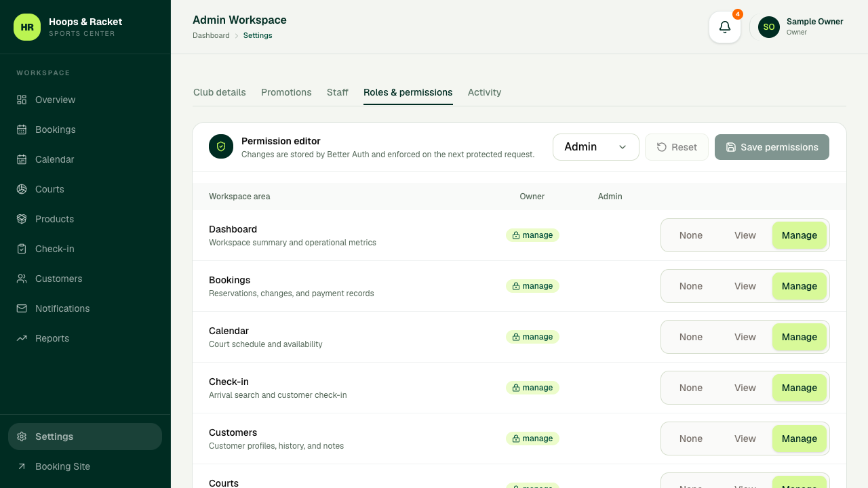Click the Admin column header
The height and width of the screenshot is (488, 868).
[x=610, y=197]
